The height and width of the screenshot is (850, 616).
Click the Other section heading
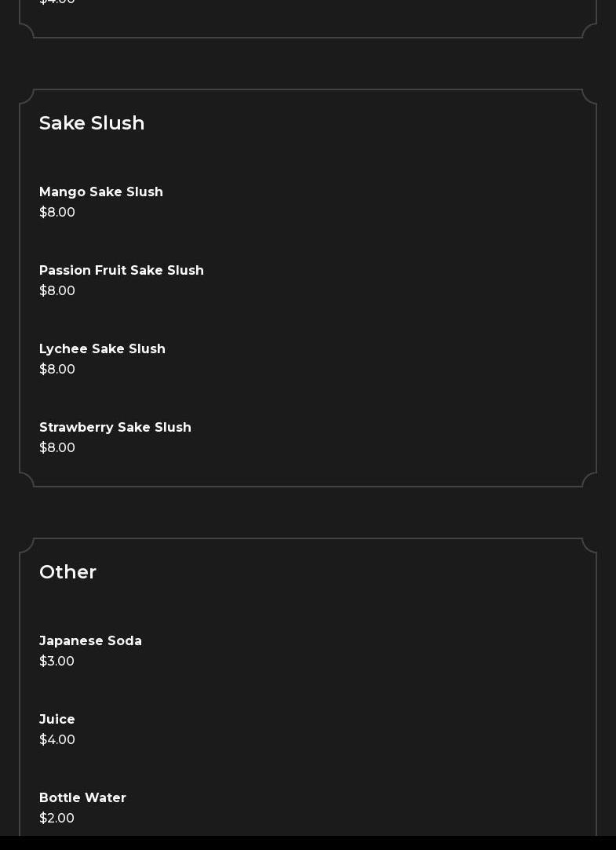[67, 572]
